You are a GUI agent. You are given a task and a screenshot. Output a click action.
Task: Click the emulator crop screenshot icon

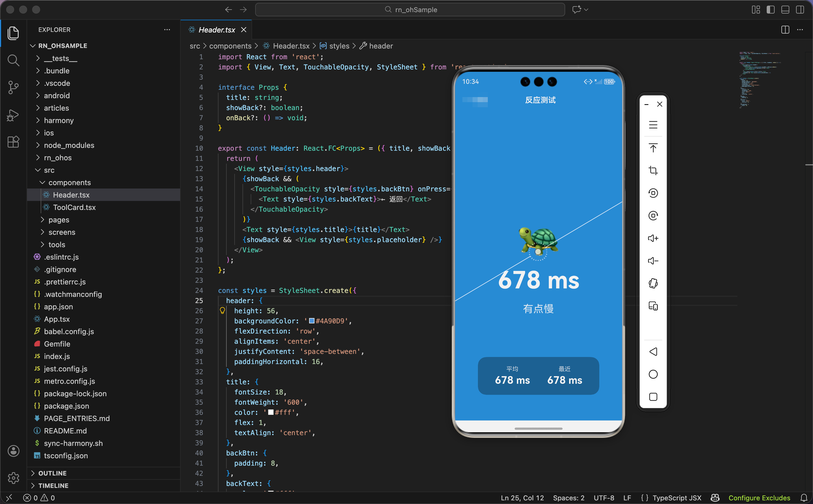653,171
